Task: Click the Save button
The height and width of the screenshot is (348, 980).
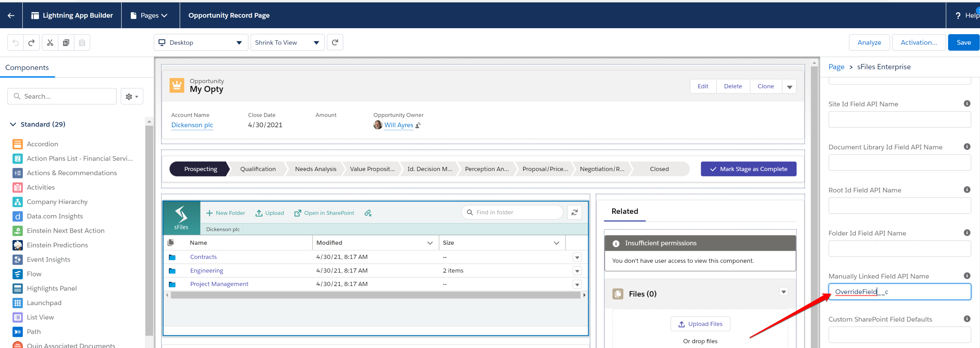Action: tap(964, 42)
